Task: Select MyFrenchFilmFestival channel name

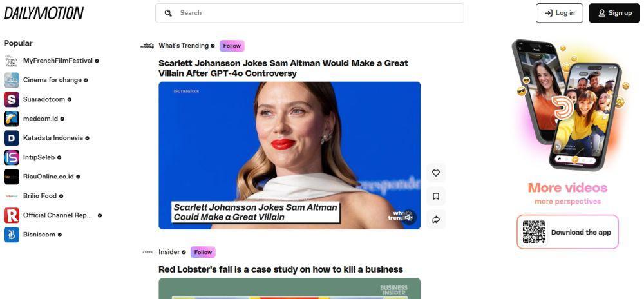Action: click(57, 61)
